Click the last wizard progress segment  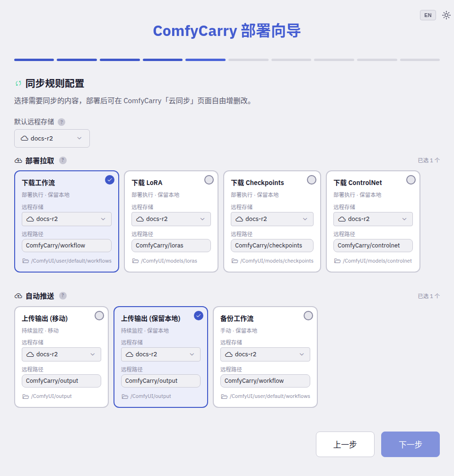419,60
